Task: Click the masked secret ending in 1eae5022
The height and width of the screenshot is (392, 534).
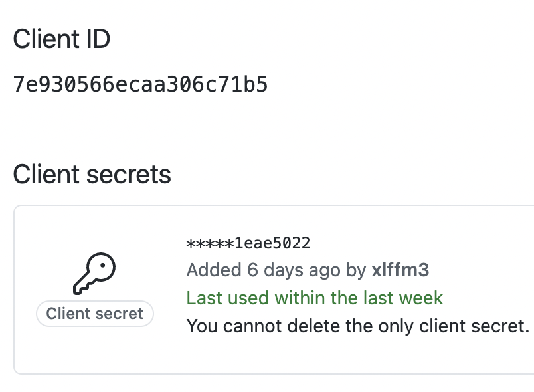Action: [248, 243]
